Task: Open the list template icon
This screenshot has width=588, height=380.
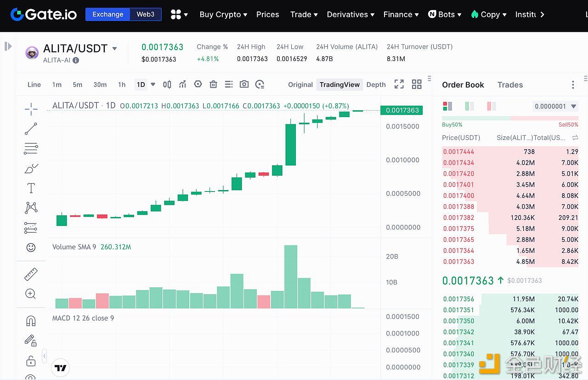Action: click(x=229, y=84)
